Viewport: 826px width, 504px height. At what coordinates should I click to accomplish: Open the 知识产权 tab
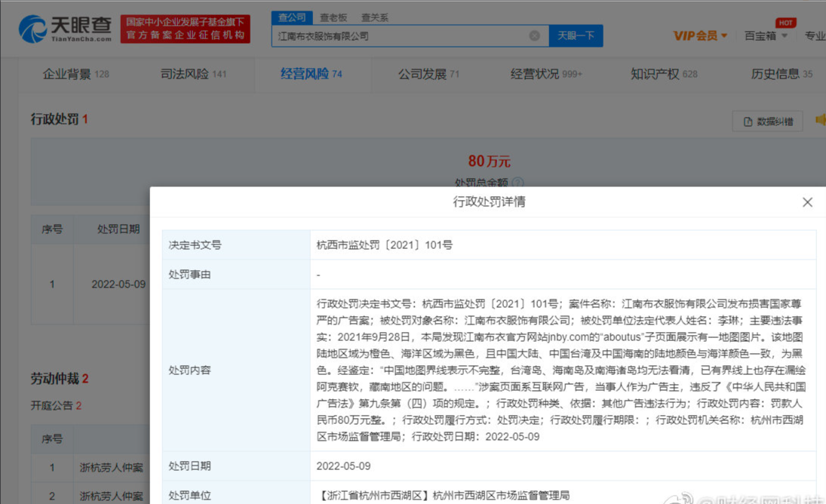pyautogui.click(x=664, y=74)
